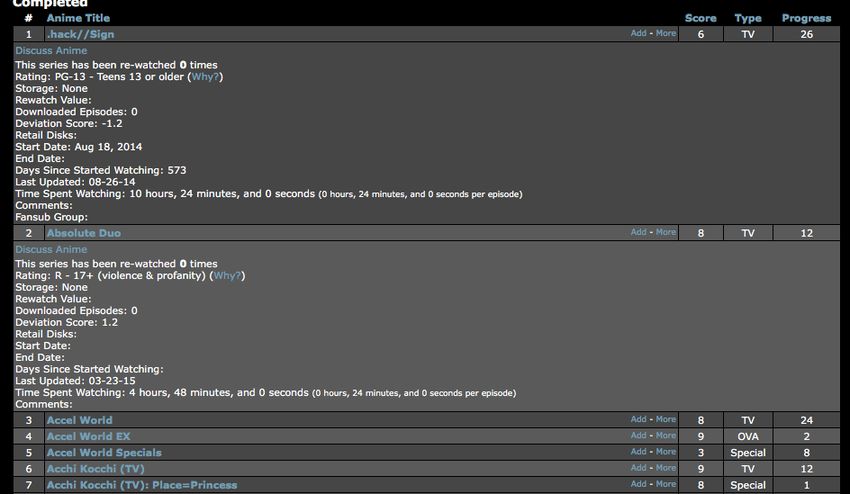Click Add link in Accel World EX row
Screen dimensions: 850x494
[638, 435]
